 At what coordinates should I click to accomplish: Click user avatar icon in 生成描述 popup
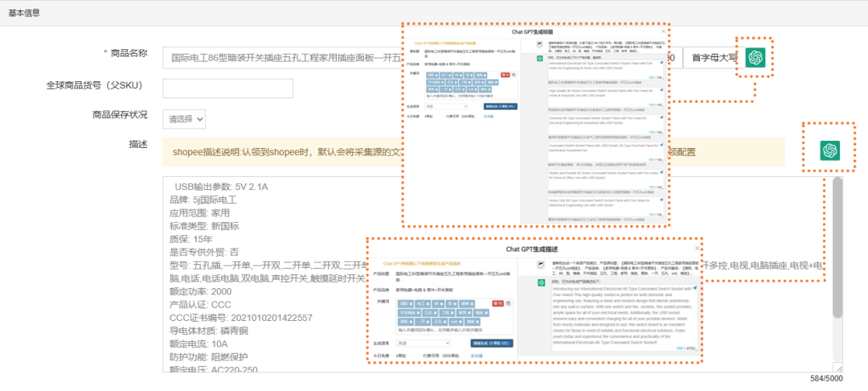tap(542, 265)
